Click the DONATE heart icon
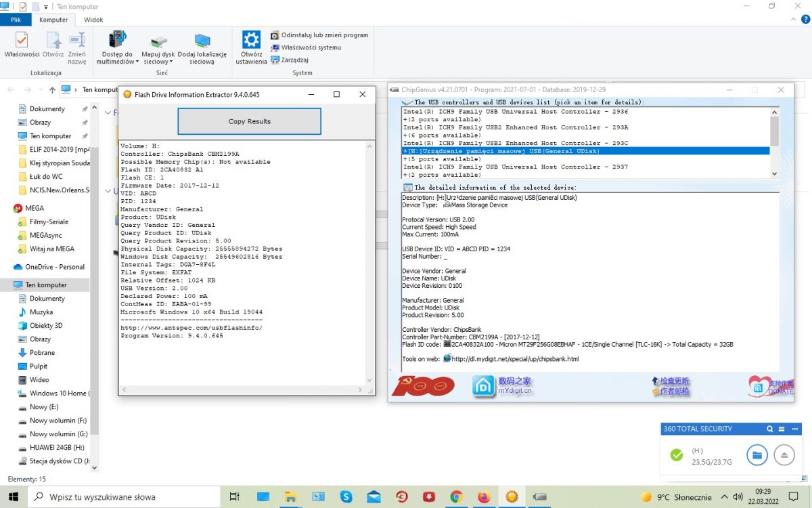The image size is (812, 508). click(x=771, y=386)
